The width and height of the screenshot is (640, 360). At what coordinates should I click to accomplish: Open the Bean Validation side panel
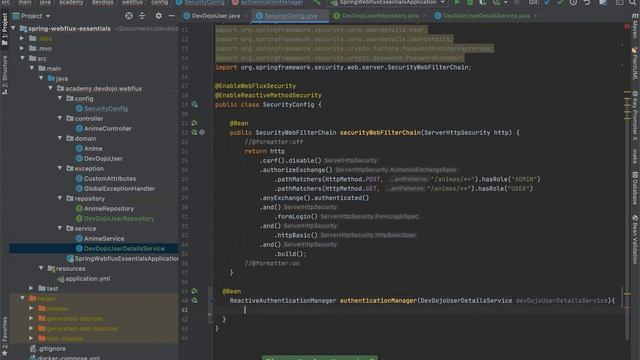click(635, 240)
